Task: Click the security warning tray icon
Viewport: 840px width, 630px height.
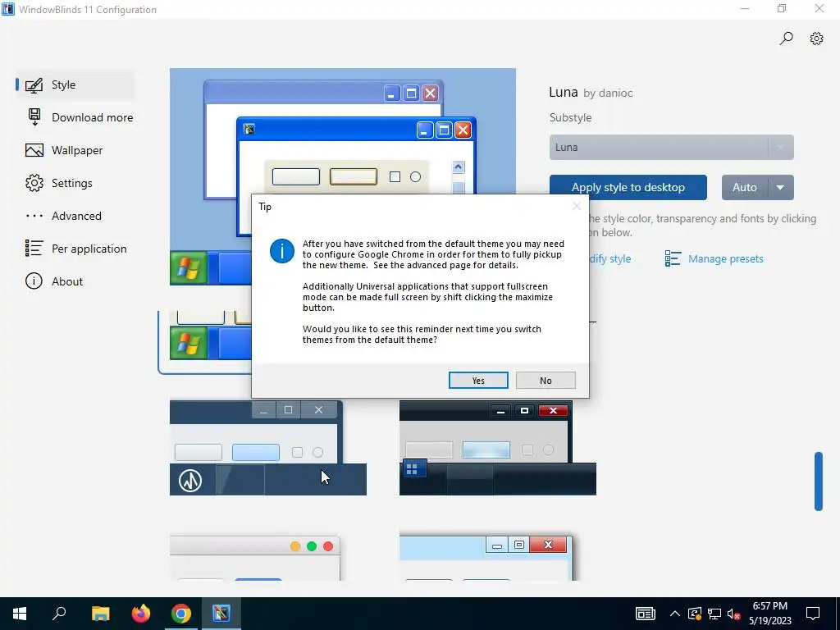Action: point(694,614)
